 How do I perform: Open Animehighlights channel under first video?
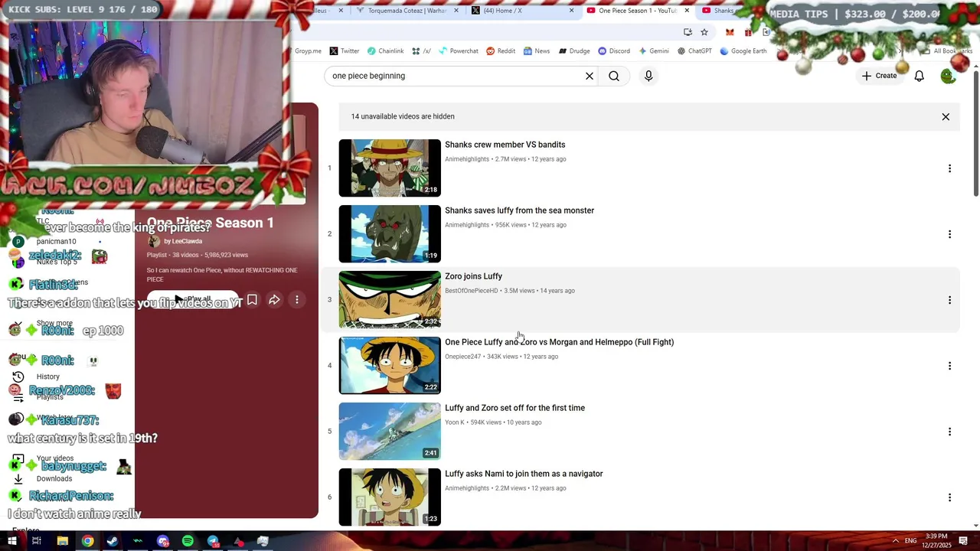(467, 159)
